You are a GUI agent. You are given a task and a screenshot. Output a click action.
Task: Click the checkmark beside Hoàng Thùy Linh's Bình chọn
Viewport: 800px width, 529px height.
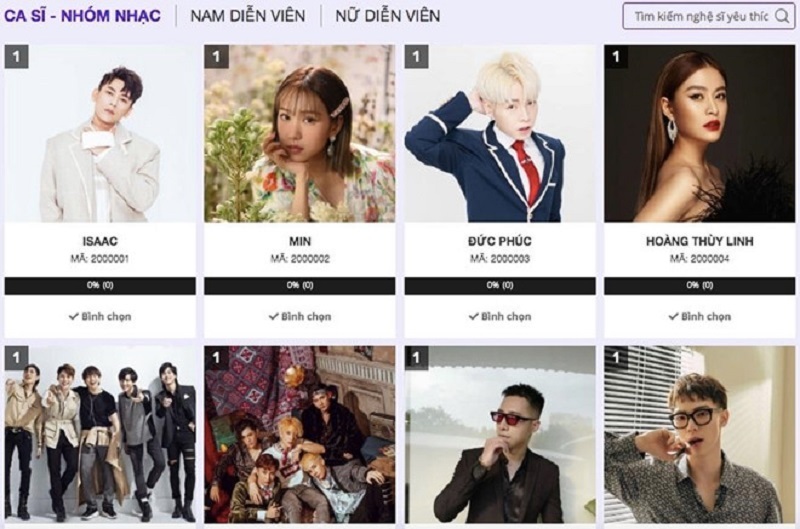click(x=674, y=316)
